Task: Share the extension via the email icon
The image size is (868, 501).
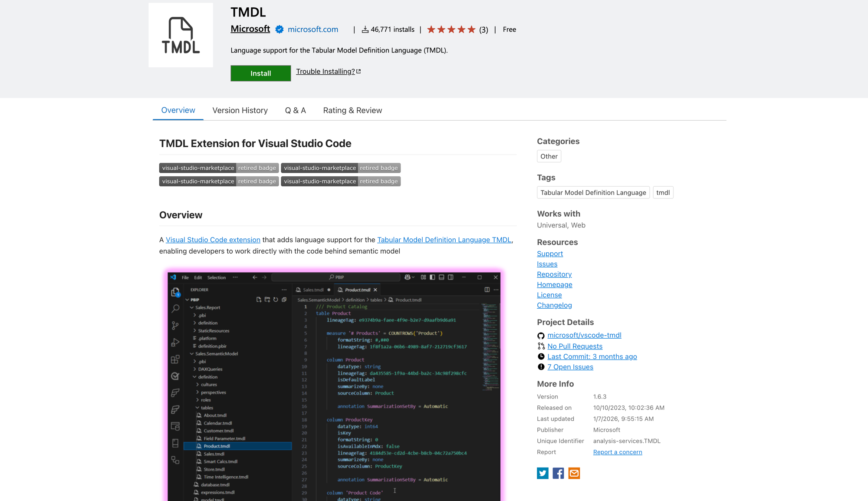Action: (574, 473)
